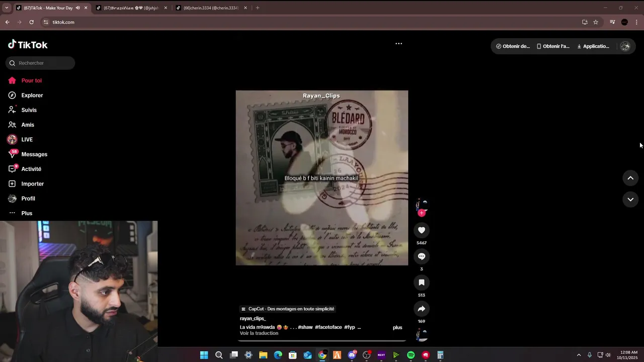Viewport: 644px width, 362px height.
Task: Open the profile avatar in the top right
Action: point(625,46)
